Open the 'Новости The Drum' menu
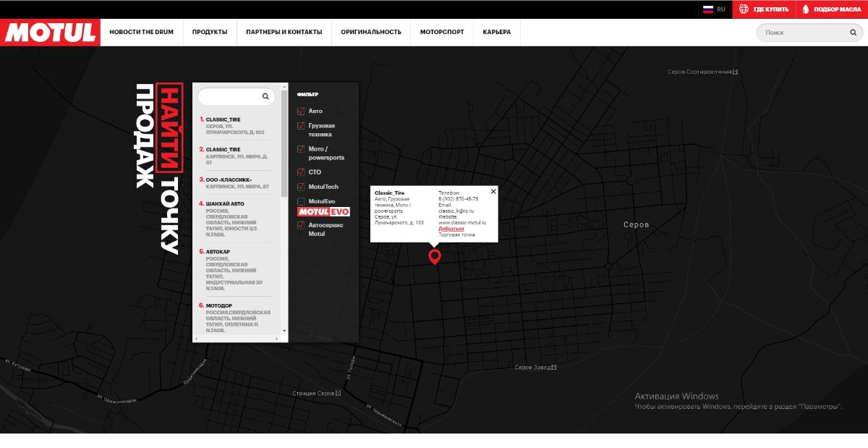 tap(142, 33)
